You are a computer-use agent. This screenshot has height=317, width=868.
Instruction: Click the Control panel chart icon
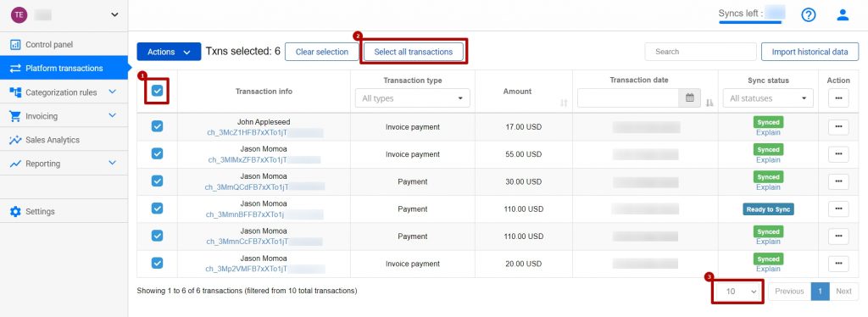15,45
